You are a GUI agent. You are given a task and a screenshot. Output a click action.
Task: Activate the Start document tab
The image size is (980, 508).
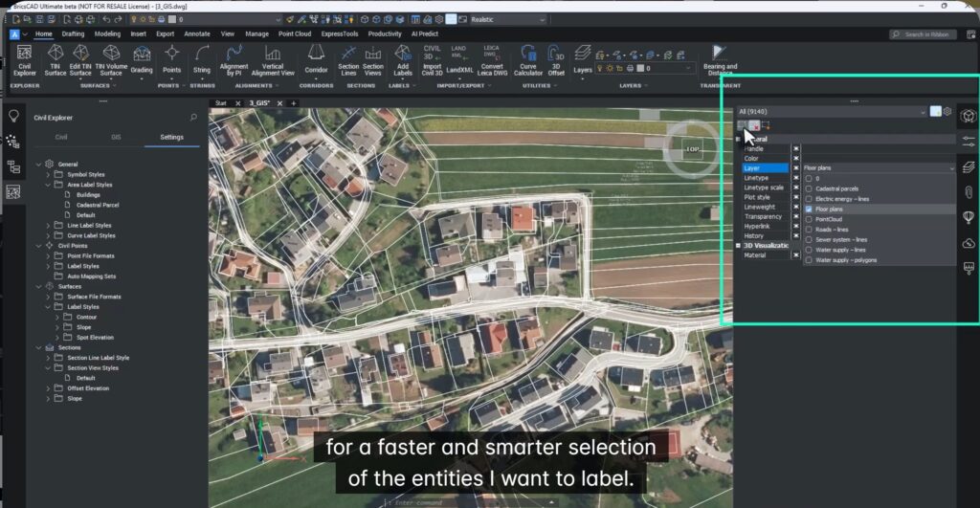point(221,103)
